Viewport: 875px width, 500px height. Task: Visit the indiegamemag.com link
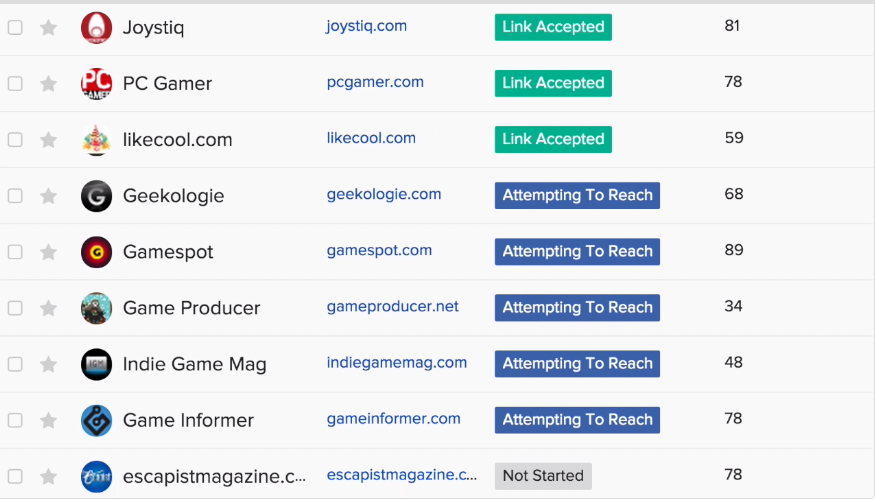(397, 363)
